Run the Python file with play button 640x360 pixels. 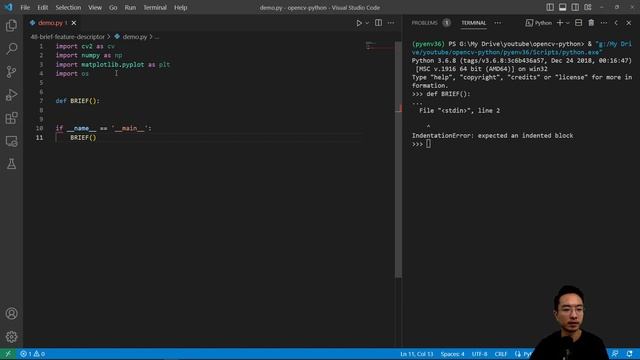coord(359,23)
